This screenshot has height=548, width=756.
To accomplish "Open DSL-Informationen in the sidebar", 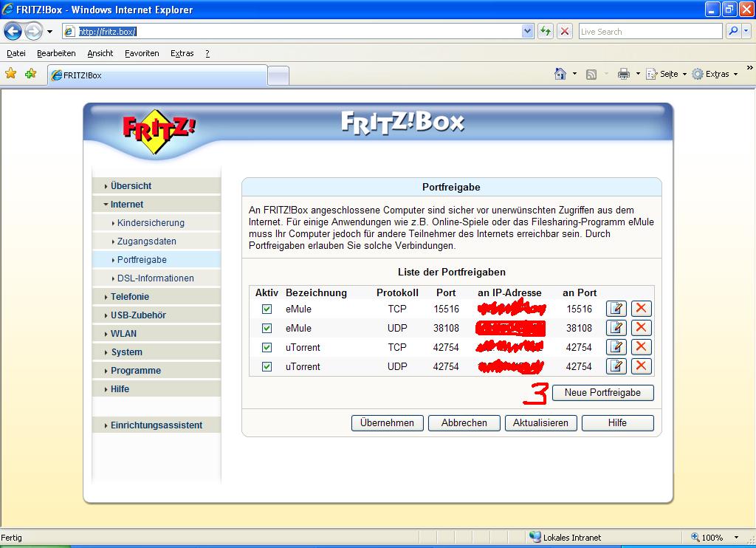I will tap(157, 278).
